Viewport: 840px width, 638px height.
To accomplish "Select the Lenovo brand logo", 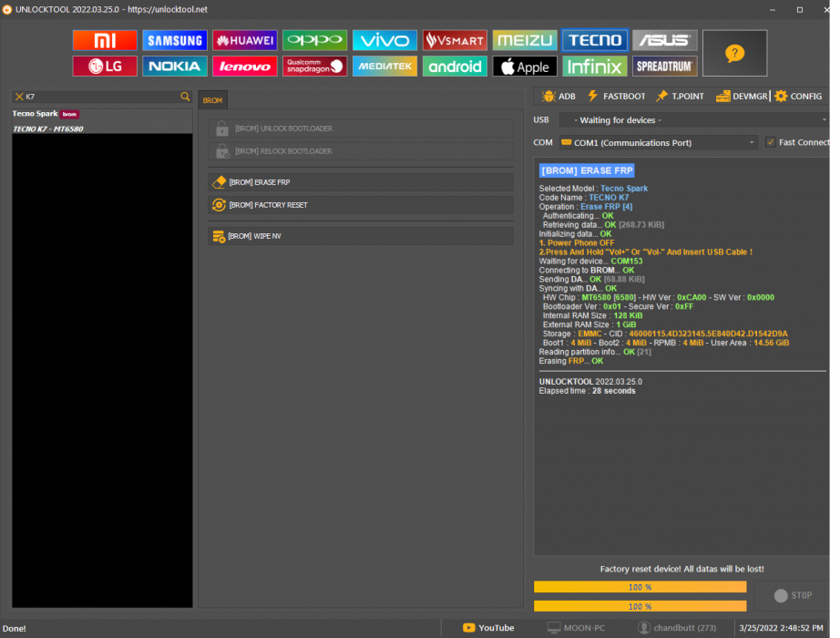I will 245,66.
